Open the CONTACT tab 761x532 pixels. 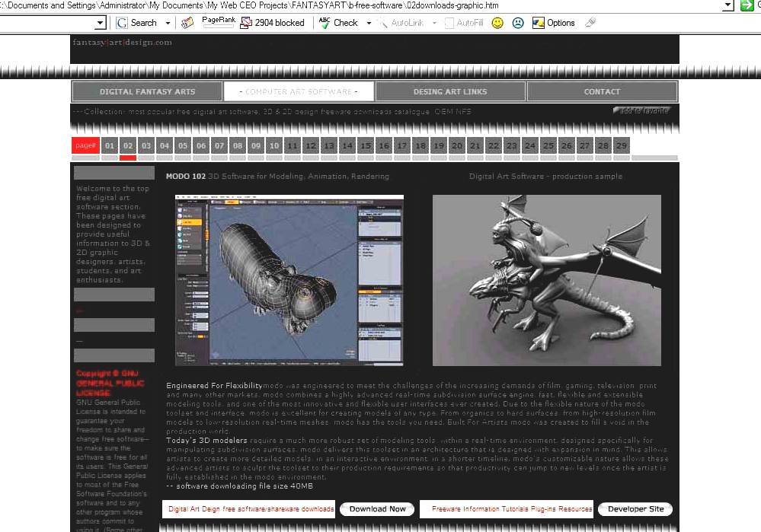tap(602, 91)
